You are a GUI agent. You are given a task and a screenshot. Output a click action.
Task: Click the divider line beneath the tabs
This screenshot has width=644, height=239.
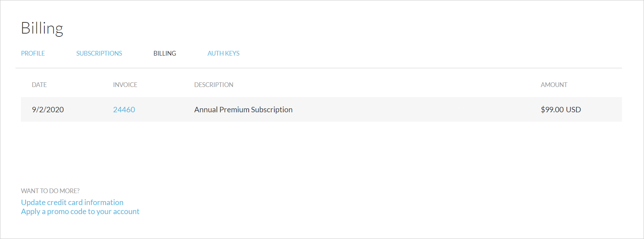click(x=318, y=68)
